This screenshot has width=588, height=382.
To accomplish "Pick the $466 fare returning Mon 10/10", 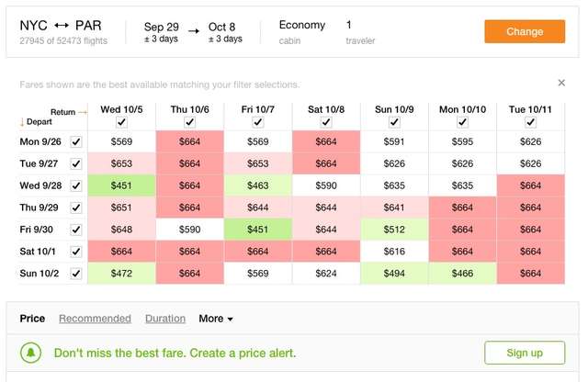I will (462, 272).
